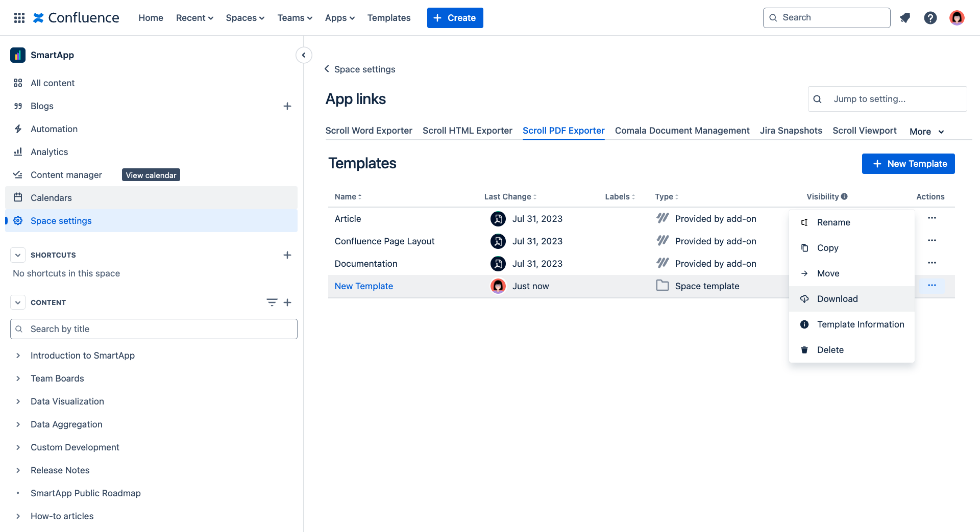Click the user profile avatar
Screen dimensions: 980x532
[x=957, y=18]
